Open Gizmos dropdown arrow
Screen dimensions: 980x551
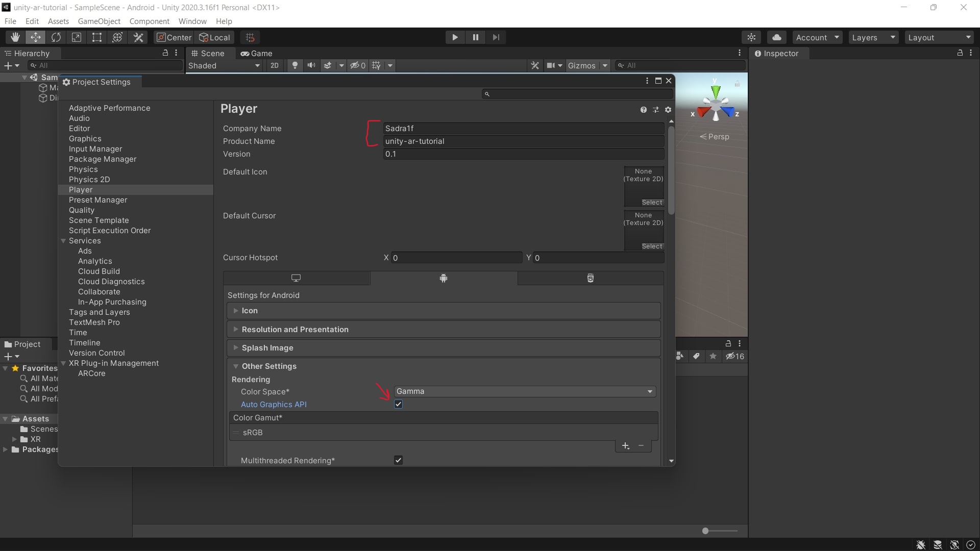605,65
